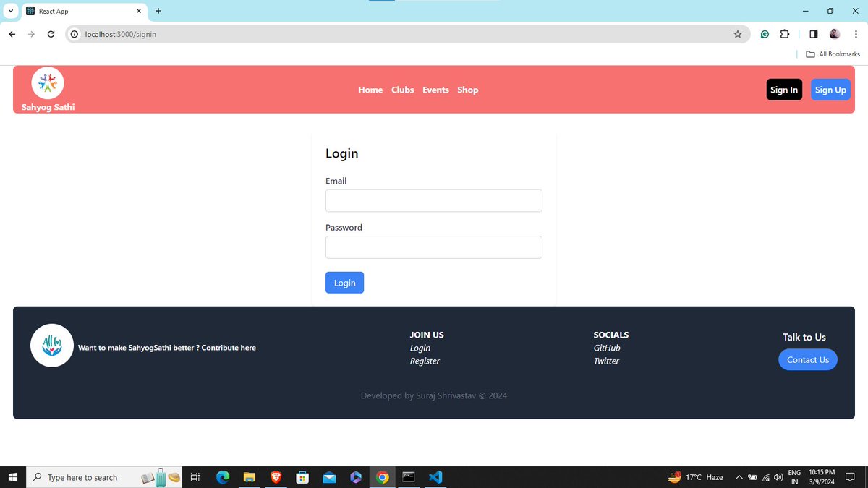
Task: Open the Twitter social link
Action: point(606,361)
